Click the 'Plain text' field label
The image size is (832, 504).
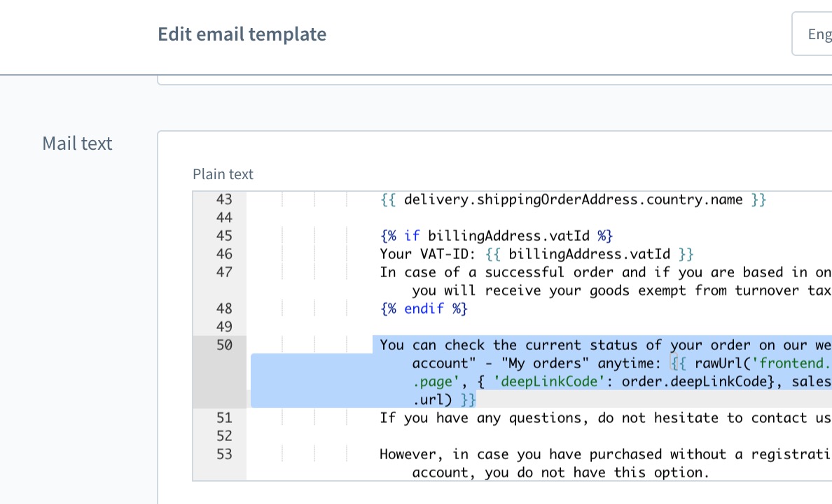click(x=223, y=174)
